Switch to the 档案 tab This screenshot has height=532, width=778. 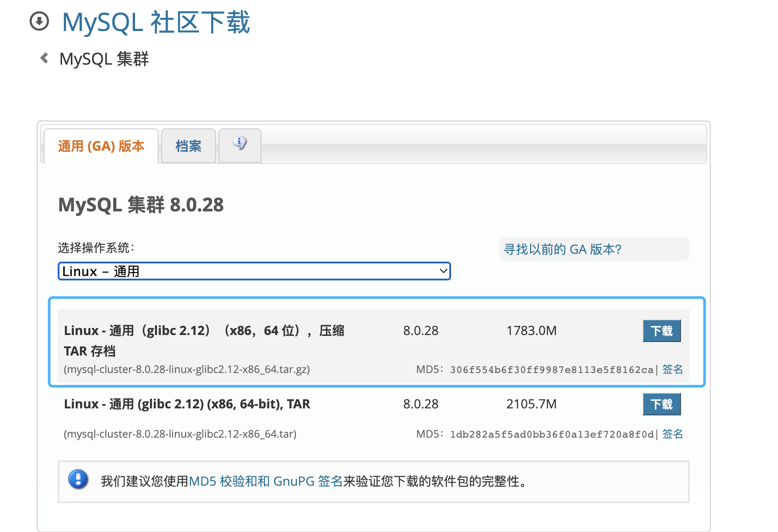click(x=188, y=146)
